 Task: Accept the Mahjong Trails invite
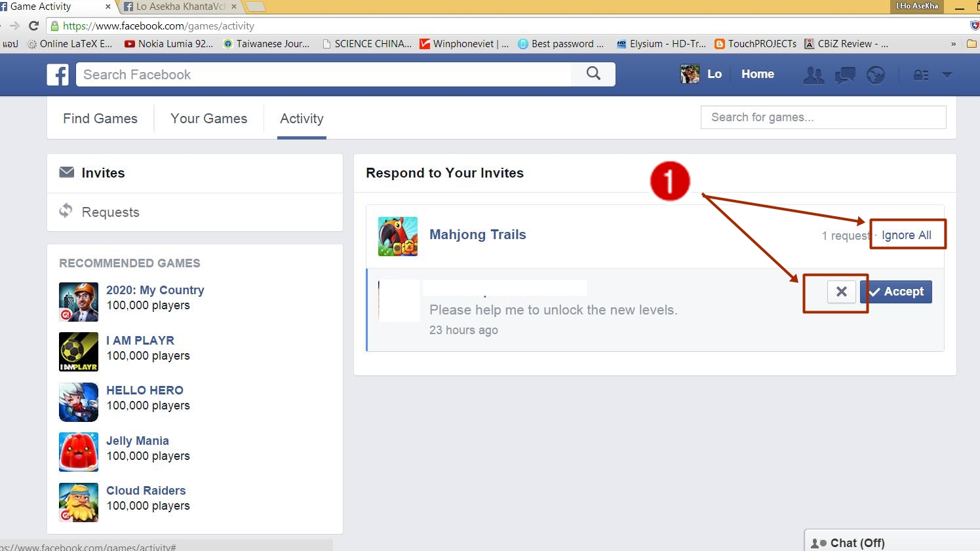click(x=896, y=292)
